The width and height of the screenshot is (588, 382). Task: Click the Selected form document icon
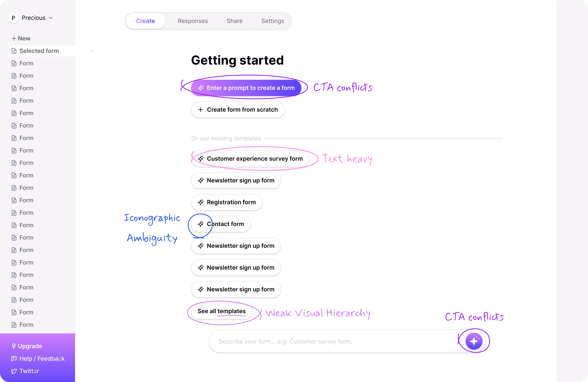point(14,51)
